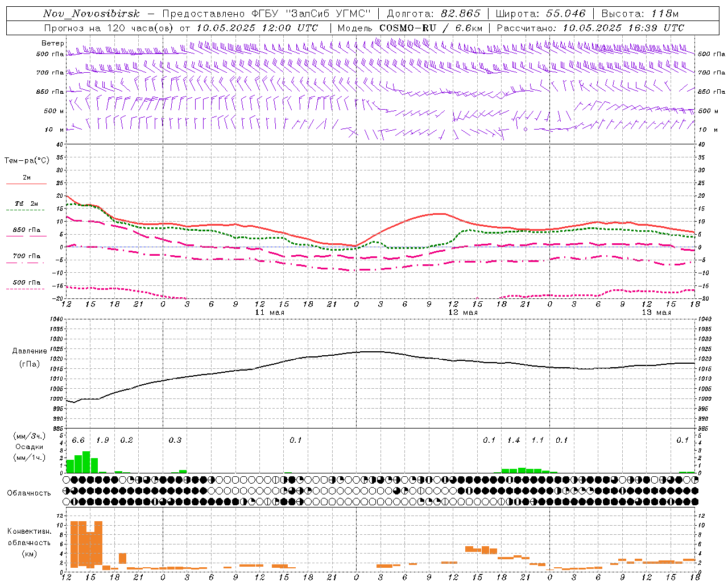Screen dimensions: 728x582
Task: Select the Высота: 118м text
Action: click(640, 14)
